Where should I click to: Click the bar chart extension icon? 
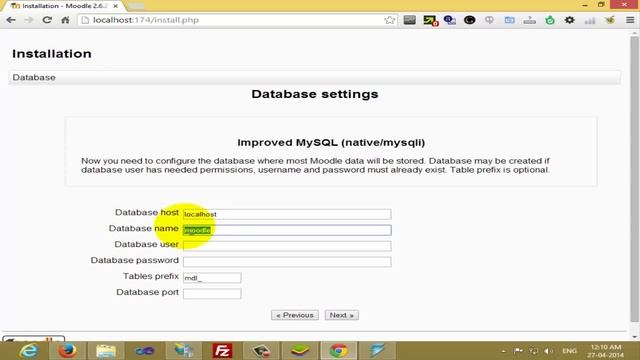pyautogui.click(x=590, y=20)
